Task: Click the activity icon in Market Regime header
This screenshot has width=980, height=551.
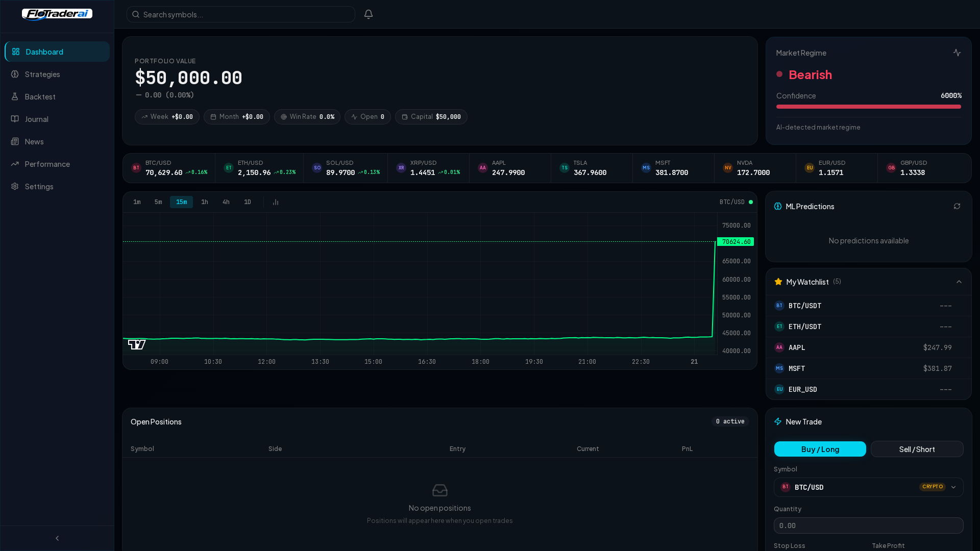Action: pyautogui.click(x=957, y=53)
